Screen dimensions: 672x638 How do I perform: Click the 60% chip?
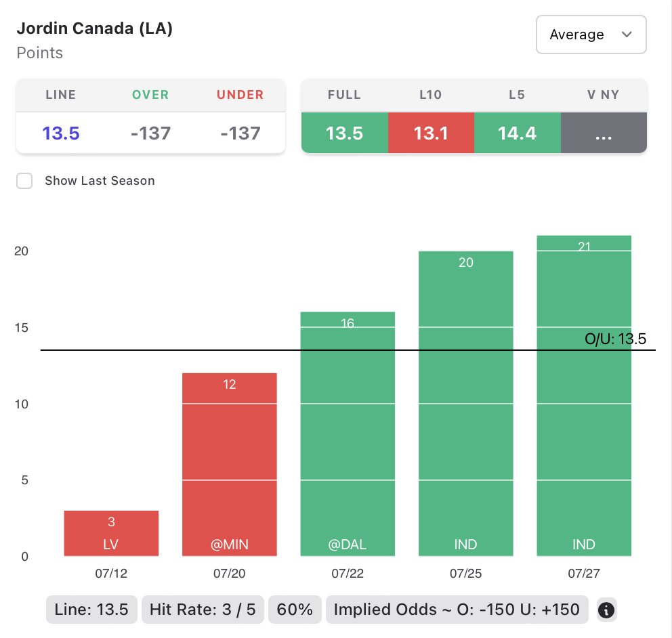pos(295,610)
